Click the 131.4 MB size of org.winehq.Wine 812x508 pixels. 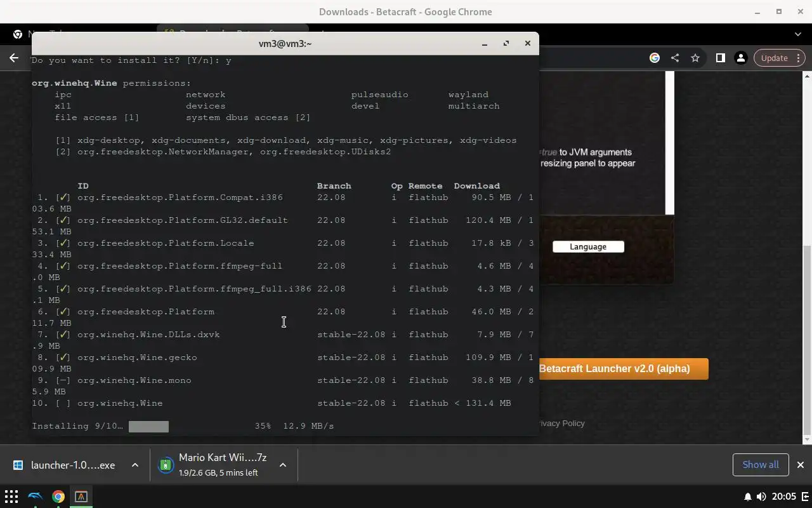(488, 403)
